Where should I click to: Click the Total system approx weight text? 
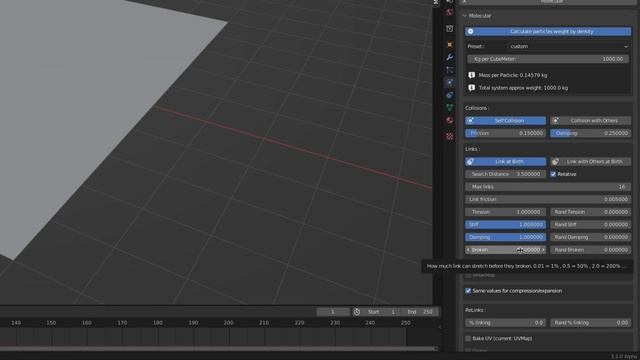[523, 88]
